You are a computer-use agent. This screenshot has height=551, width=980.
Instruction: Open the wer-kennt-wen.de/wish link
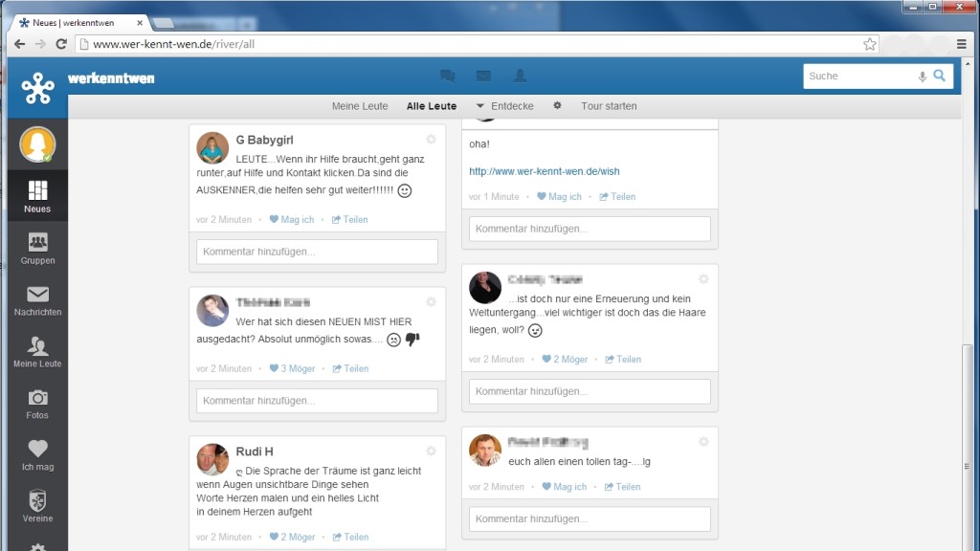[545, 171]
